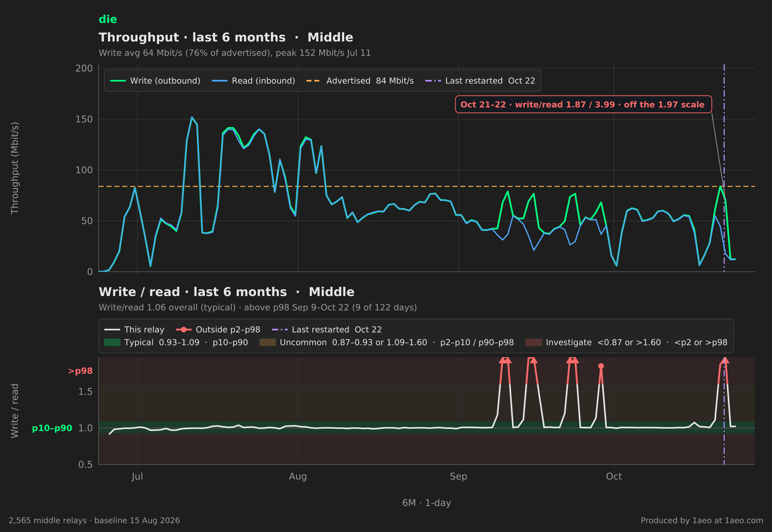Click the '0.5' write/read axis tick
Screen dimensions: 772x532
point(85,464)
